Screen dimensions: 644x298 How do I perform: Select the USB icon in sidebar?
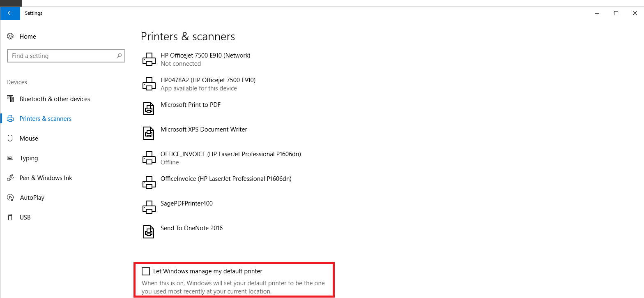pyautogui.click(x=10, y=217)
